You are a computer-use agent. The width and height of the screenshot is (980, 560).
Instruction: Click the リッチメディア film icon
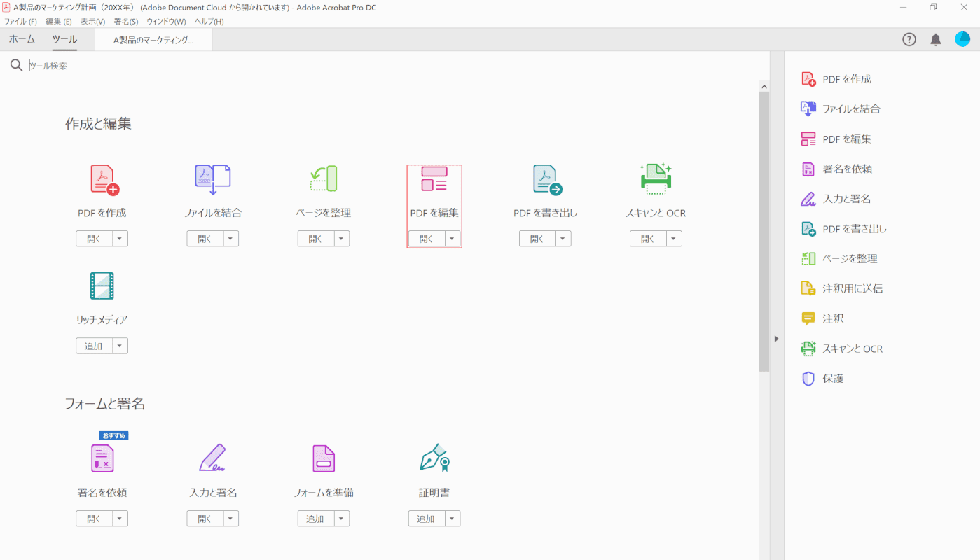click(x=102, y=286)
